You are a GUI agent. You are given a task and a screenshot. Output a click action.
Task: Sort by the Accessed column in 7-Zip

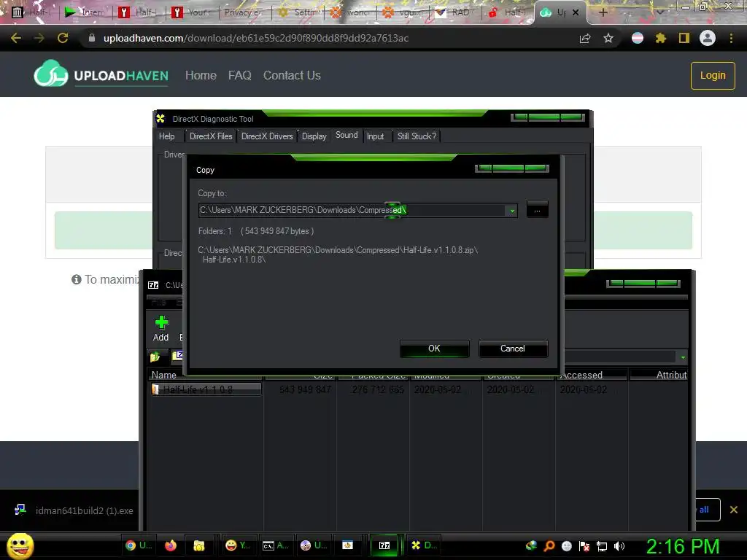pyautogui.click(x=591, y=376)
